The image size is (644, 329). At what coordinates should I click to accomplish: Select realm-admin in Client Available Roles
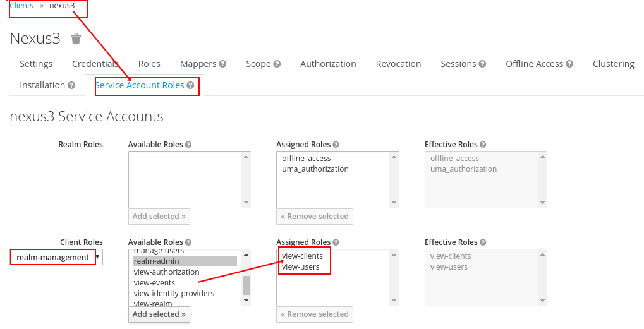185,261
